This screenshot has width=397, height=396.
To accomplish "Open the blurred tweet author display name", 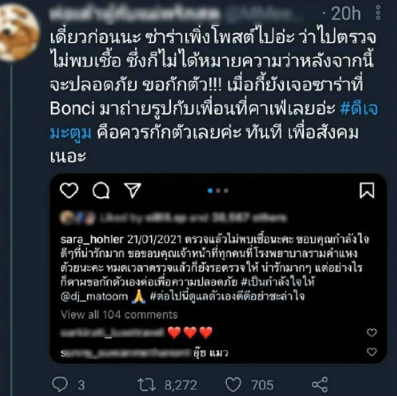I will click(135, 13).
